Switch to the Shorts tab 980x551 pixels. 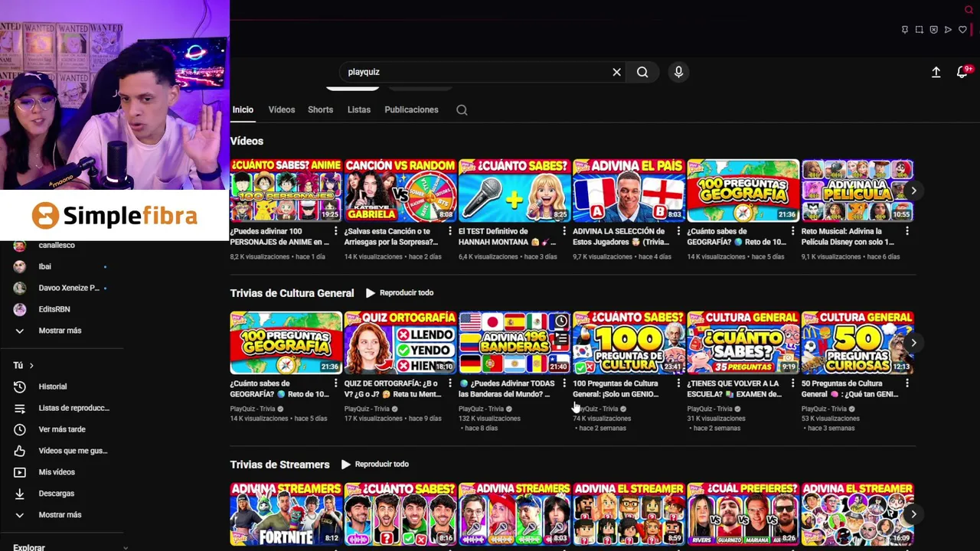coord(320,110)
